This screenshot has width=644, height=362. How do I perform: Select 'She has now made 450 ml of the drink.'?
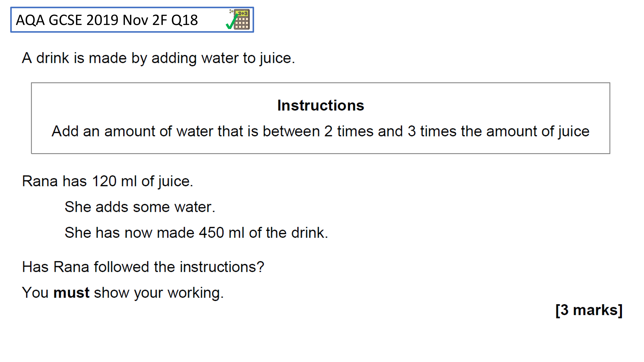point(196,233)
